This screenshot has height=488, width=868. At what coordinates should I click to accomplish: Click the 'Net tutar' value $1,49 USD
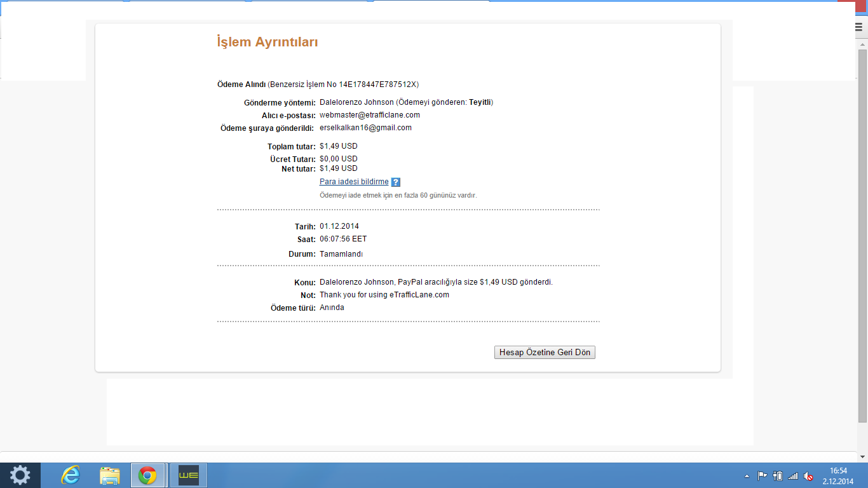click(339, 168)
